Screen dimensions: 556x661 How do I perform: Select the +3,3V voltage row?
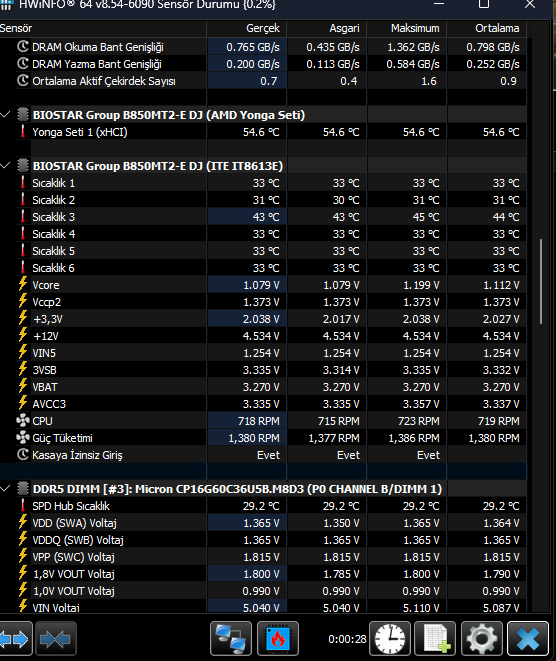[x=263, y=319]
